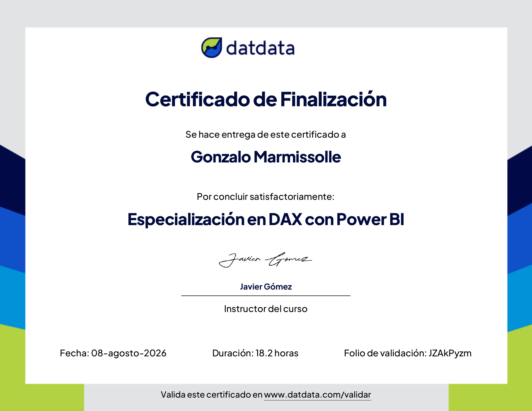This screenshot has width=532, height=411.
Task: Select the date 'Fecha: 08-agosto-2026'
Action: 113,353
